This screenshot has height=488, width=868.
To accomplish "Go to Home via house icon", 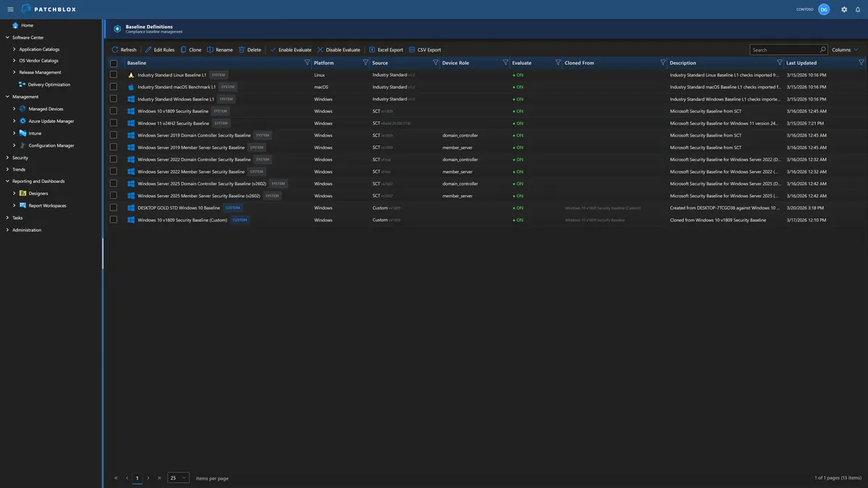I will (15, 25).
